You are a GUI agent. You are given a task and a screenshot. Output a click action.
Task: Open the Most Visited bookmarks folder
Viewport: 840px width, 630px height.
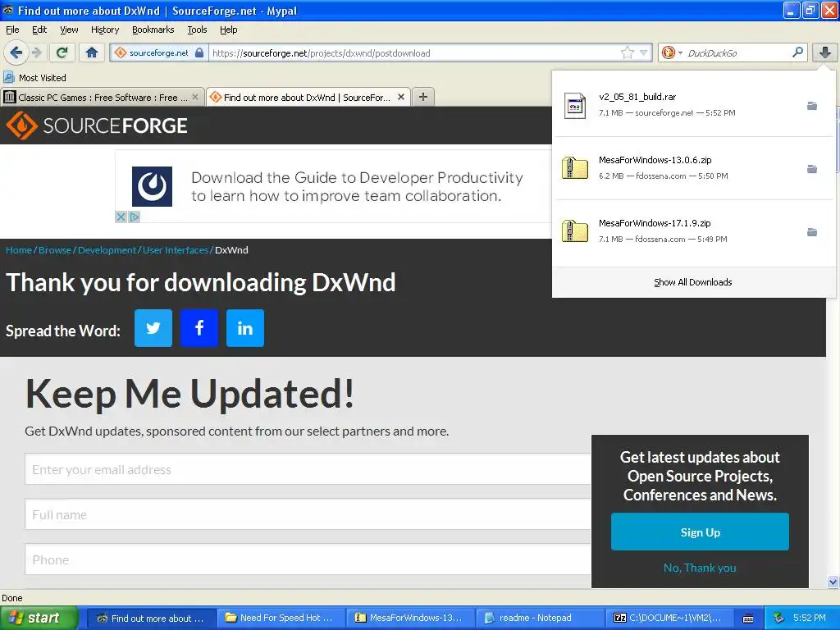(35, 78)
